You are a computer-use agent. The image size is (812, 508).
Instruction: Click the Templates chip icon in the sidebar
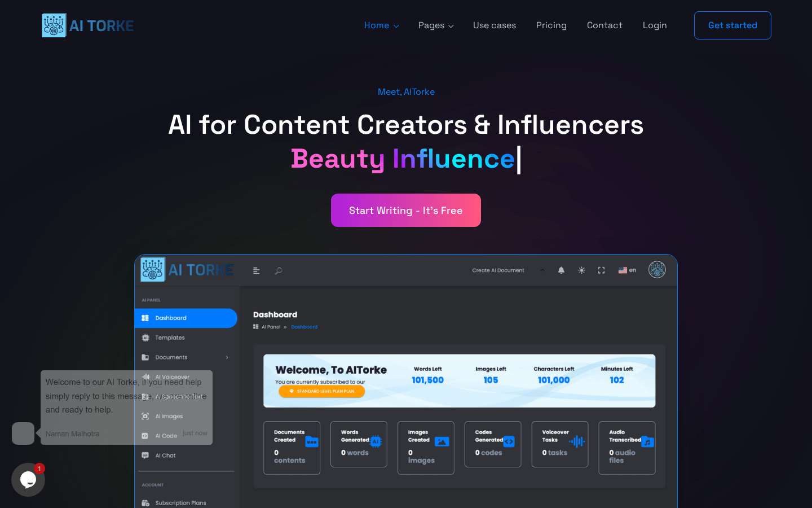click(x=145, y=338)
